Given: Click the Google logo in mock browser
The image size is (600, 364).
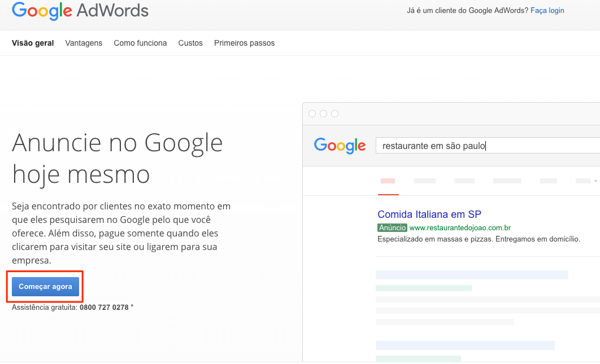Looking at the screenshot, I should pyautogui.click(x=340, y=146).
